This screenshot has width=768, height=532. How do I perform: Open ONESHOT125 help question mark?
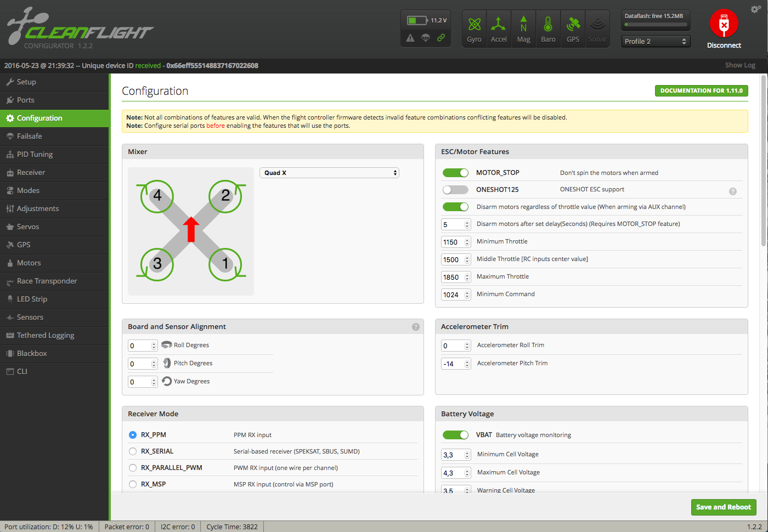click(x=733, y=191)
